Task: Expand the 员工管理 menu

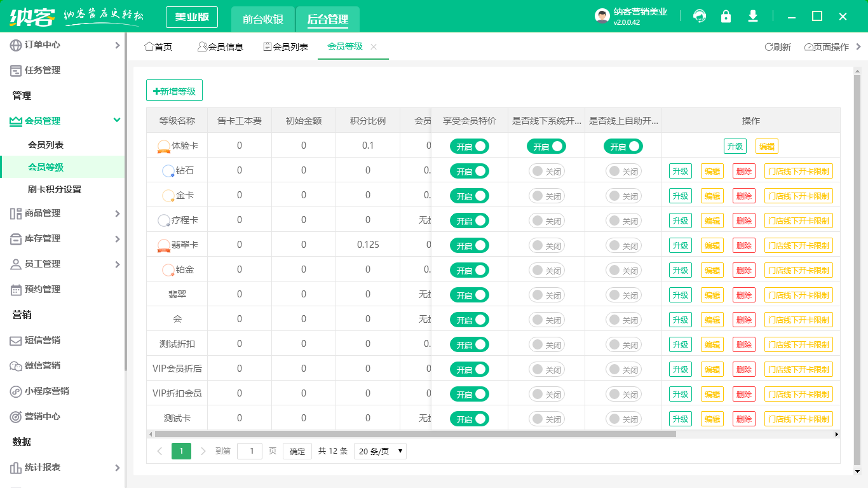Action: coord(64,264)
